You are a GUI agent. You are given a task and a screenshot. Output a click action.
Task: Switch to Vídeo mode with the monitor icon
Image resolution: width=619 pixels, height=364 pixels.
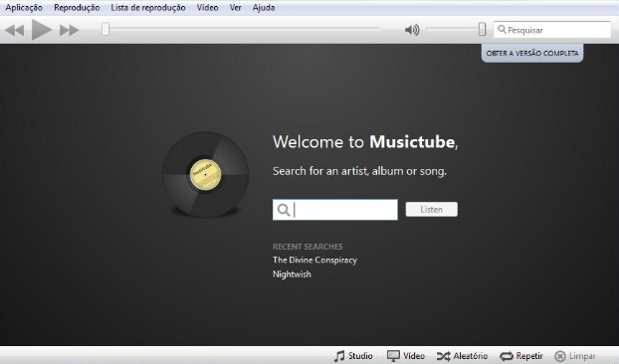point(406,356)
